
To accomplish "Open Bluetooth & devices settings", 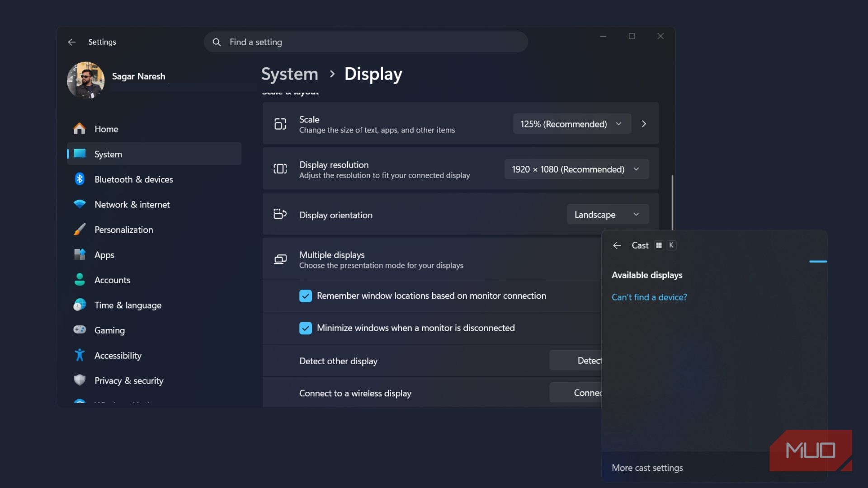I will [x=154, y=179].
